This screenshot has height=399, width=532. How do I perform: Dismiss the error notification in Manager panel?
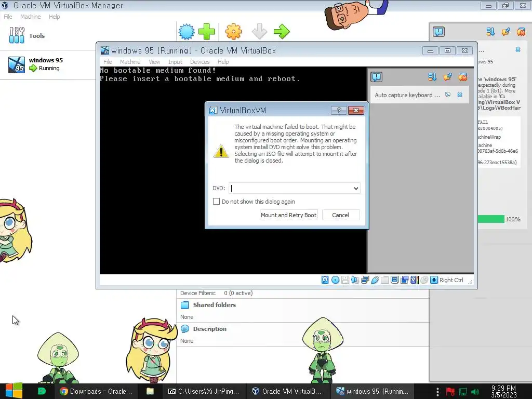[518, 49]
